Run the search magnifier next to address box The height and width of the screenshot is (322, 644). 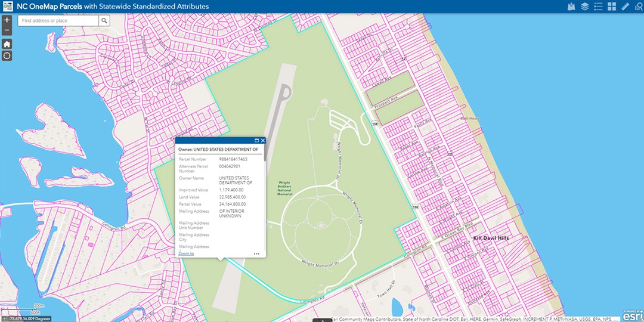[104, 20]
